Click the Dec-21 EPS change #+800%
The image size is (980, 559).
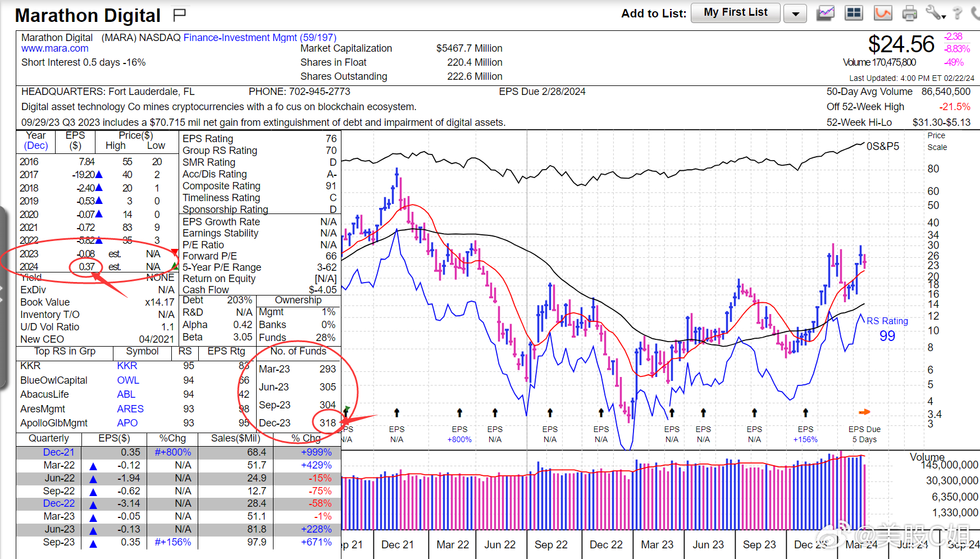pos(172,452)
